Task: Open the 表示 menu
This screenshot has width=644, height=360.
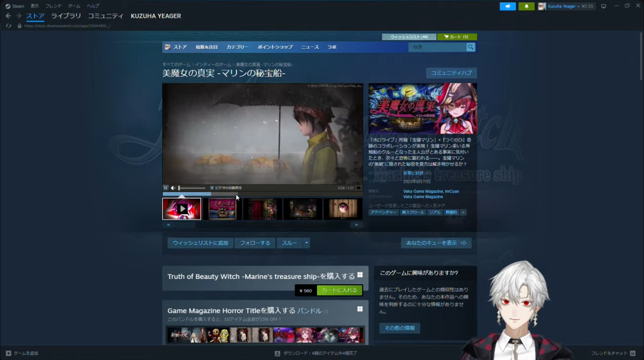Action: [35, 6]
